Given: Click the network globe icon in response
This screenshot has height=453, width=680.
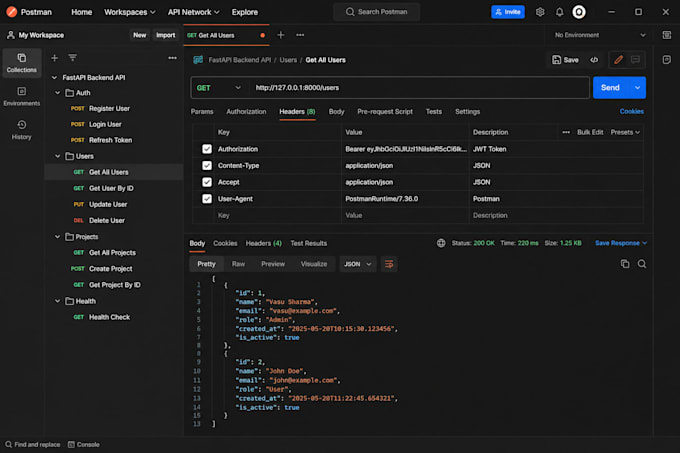Looking at the screenshot, I should [441, 243].
